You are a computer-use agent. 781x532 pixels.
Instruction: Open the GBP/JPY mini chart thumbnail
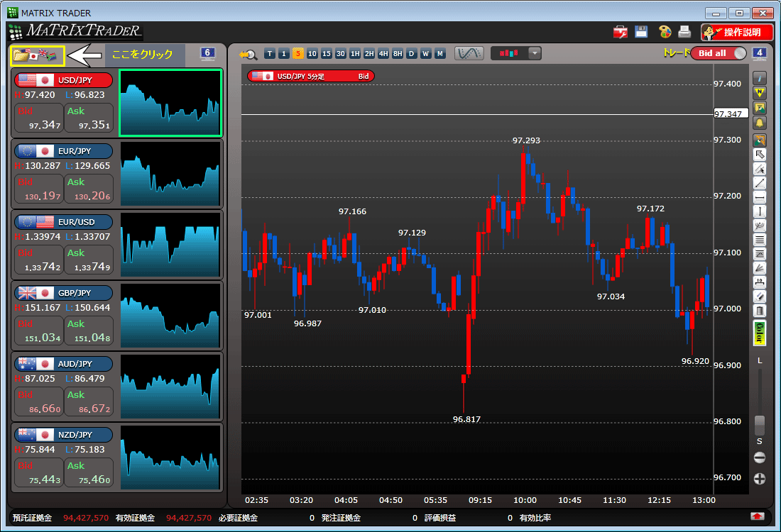point(170,316)
